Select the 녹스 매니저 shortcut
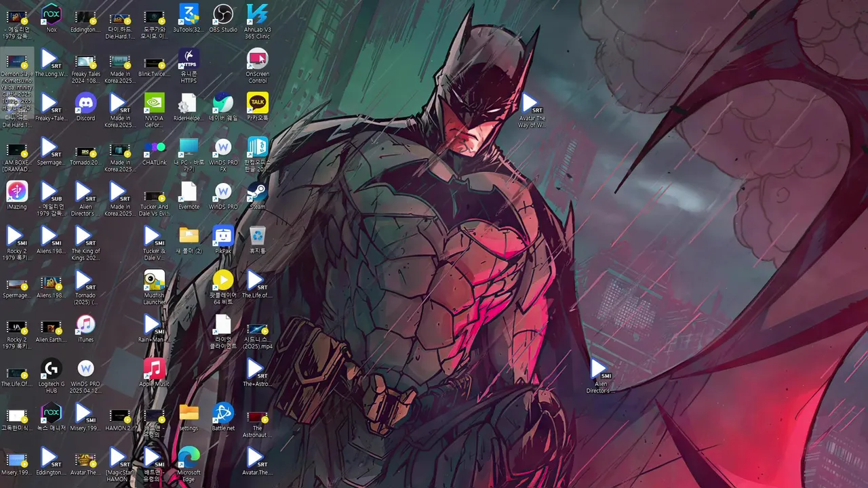Viewport: 868px width, 488px height. (52, 417)
